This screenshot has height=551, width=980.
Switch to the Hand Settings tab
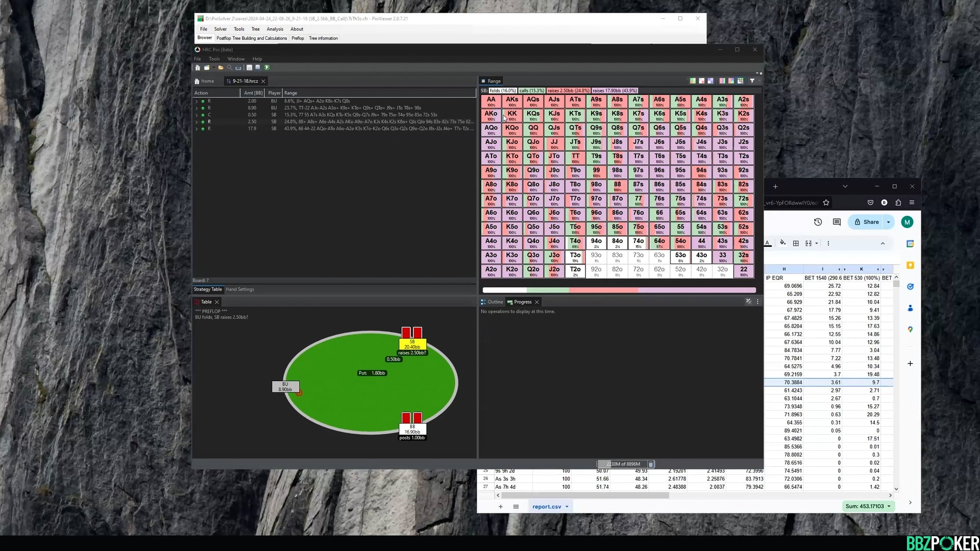click(x=239, y=289)
